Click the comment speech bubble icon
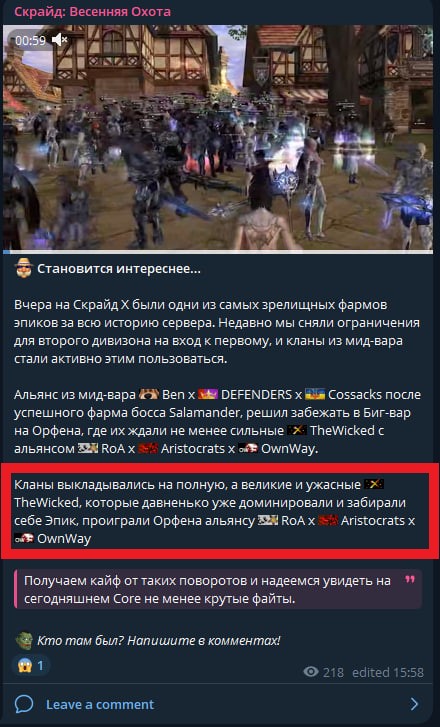The image size is (440, 727). point(24,704)
